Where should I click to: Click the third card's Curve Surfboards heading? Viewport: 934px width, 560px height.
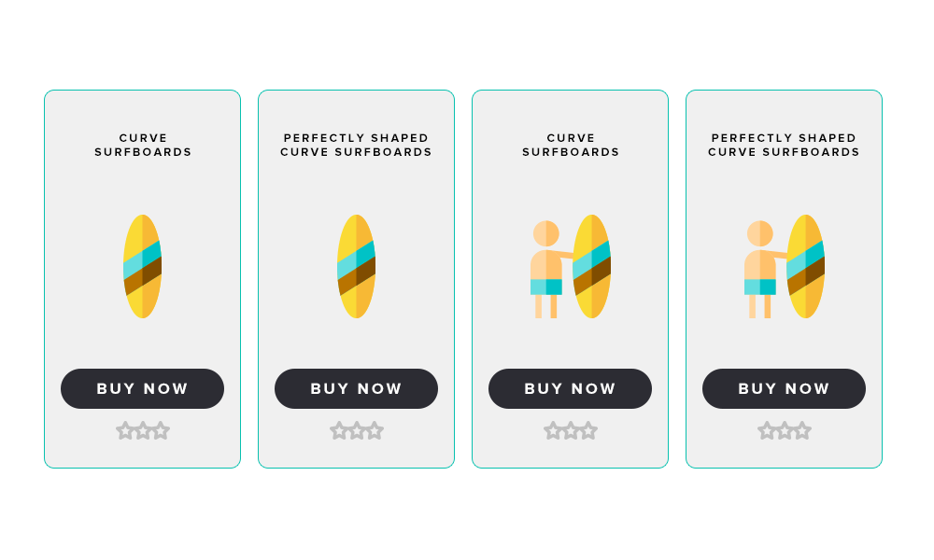coord(571,146)
